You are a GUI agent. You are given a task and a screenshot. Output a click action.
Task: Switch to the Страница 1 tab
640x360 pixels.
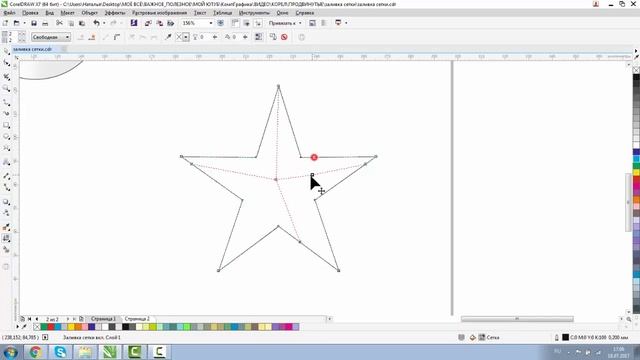(103, 319)
